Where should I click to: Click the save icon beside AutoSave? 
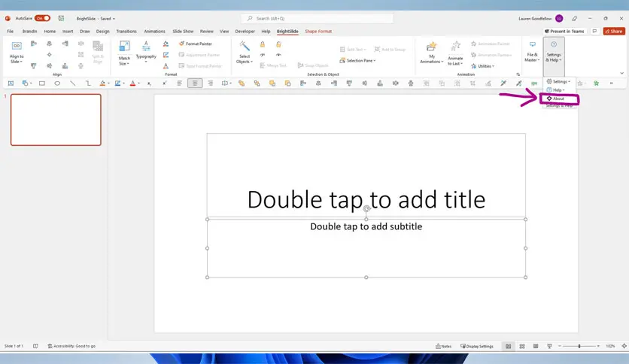pyautogui.click(x=61, y=19)
